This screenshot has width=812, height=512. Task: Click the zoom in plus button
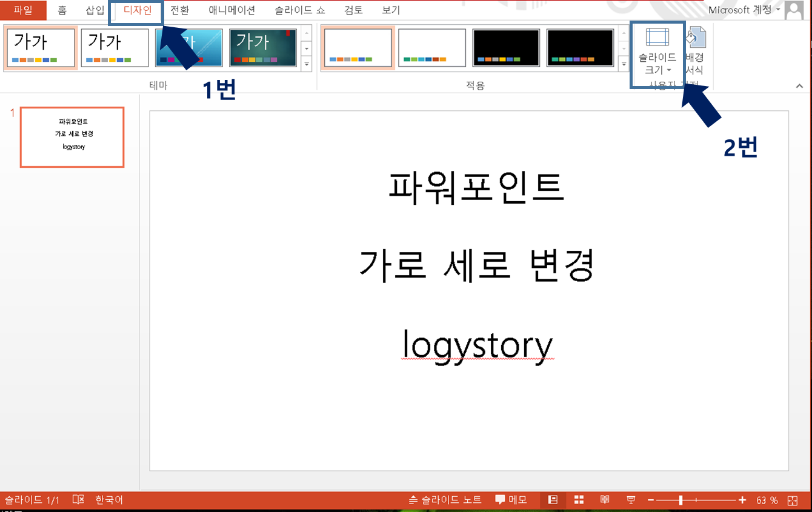(742, 500)
